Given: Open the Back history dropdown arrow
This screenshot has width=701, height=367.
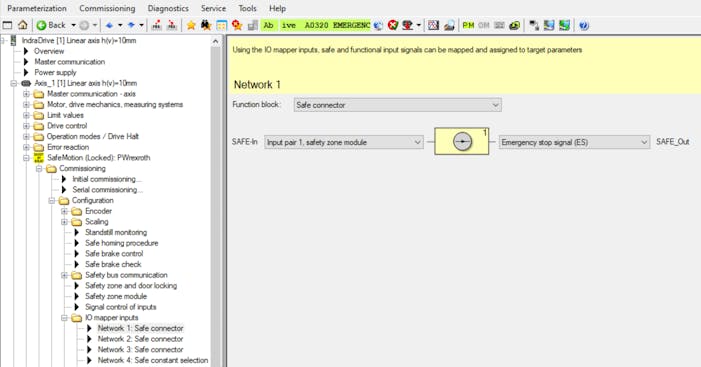Looking at the screenshot, I should 73,25.
